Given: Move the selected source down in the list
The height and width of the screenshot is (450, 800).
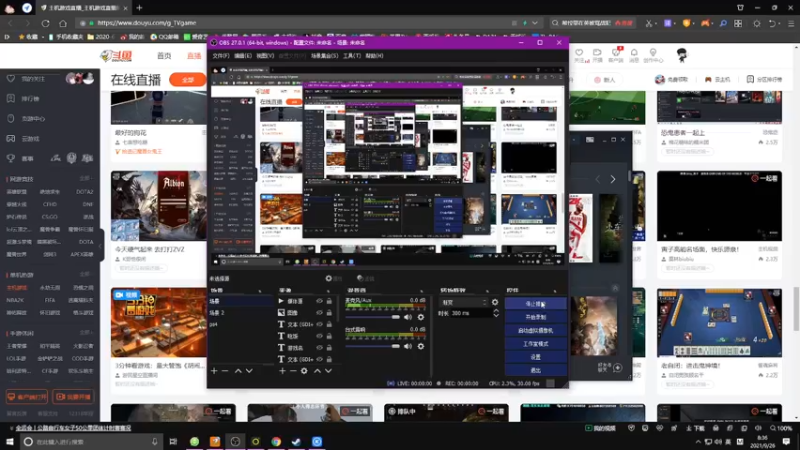Looking at the screenshot, I should [328, 371].
